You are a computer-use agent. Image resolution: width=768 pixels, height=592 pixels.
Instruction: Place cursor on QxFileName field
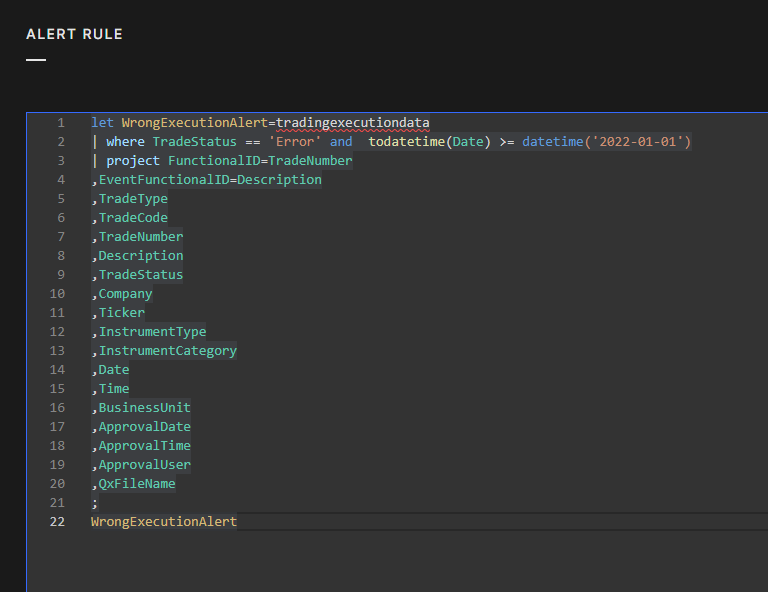137,484
